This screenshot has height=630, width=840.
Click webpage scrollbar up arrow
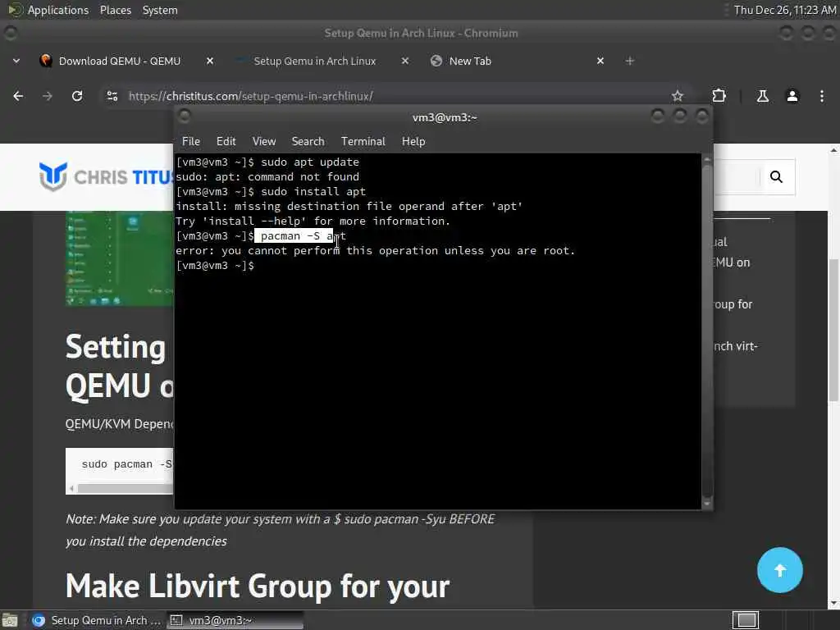pos(833,151)
